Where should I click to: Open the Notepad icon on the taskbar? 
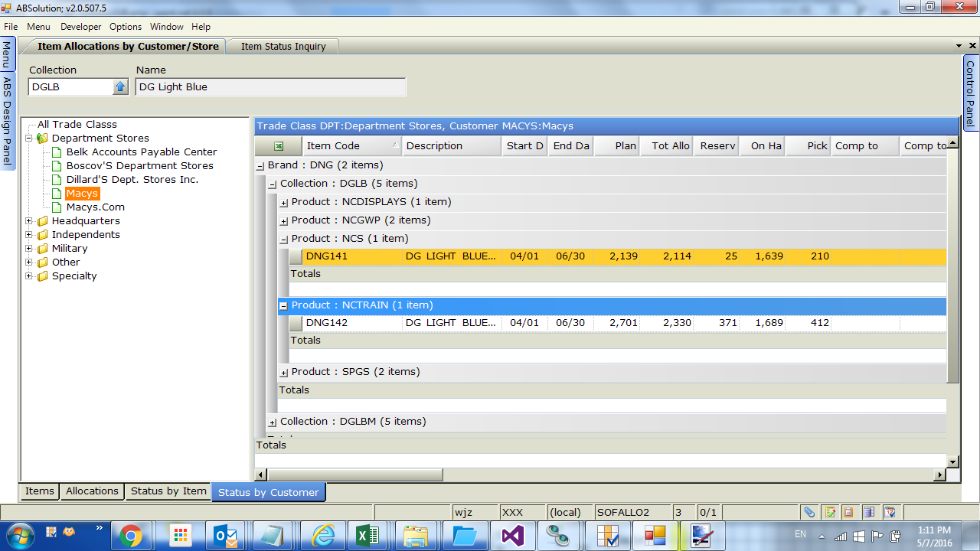[x=273, y=536]
